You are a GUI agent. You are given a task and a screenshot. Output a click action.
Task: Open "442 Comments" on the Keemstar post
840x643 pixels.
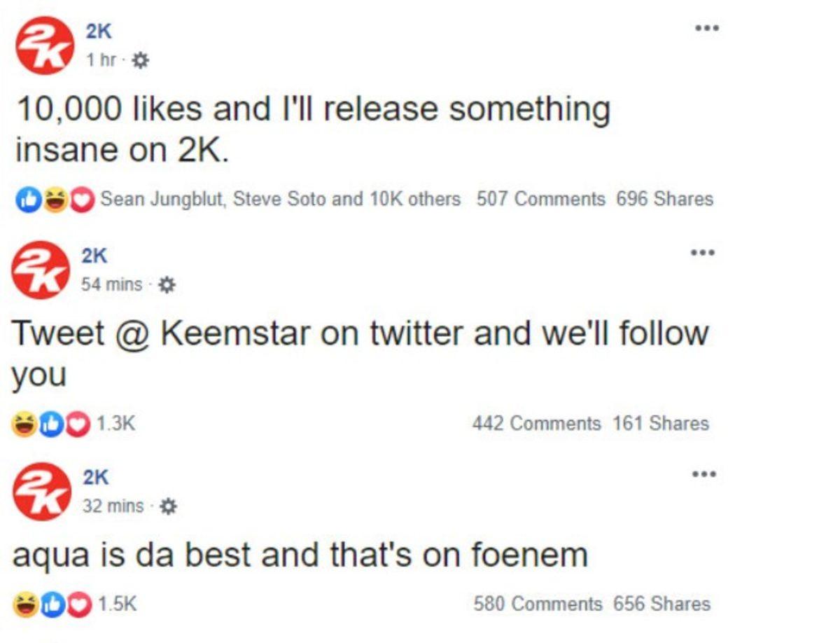tap(536, 424)
